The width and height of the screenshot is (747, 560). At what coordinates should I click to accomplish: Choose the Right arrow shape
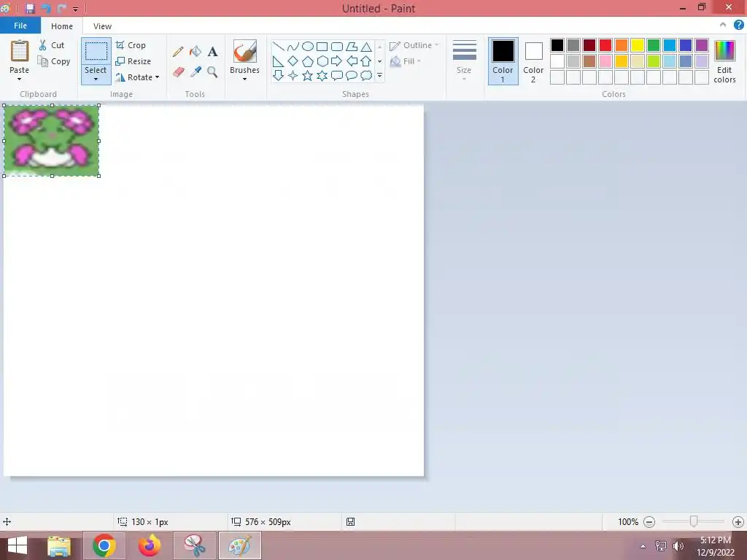coord(337,61)
